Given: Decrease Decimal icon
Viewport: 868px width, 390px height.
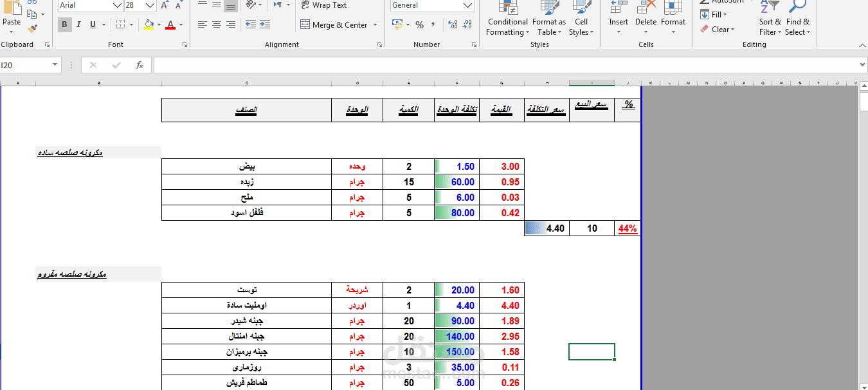Looking at the screenshot, I should pyautogui.click(x=467, y=25).
